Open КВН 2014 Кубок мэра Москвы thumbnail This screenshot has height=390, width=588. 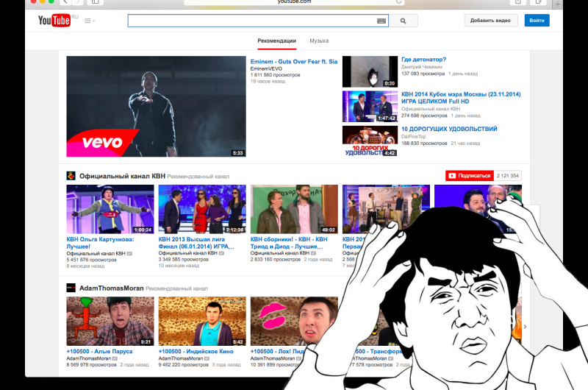(x=370, y=106)
